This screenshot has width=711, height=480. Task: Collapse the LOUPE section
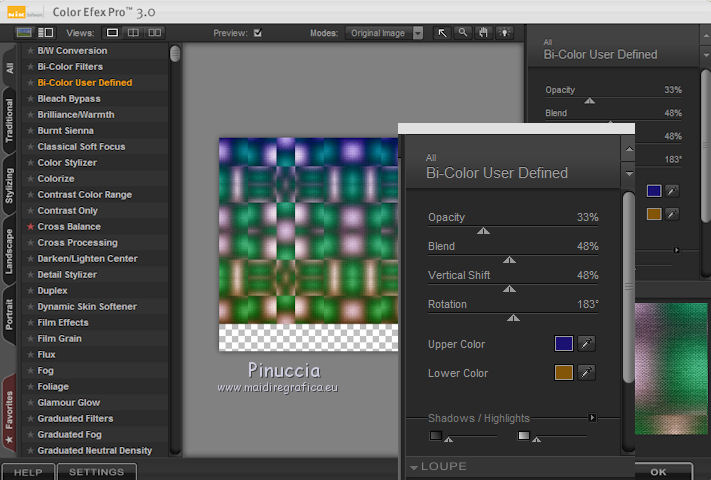click(414, 467)
